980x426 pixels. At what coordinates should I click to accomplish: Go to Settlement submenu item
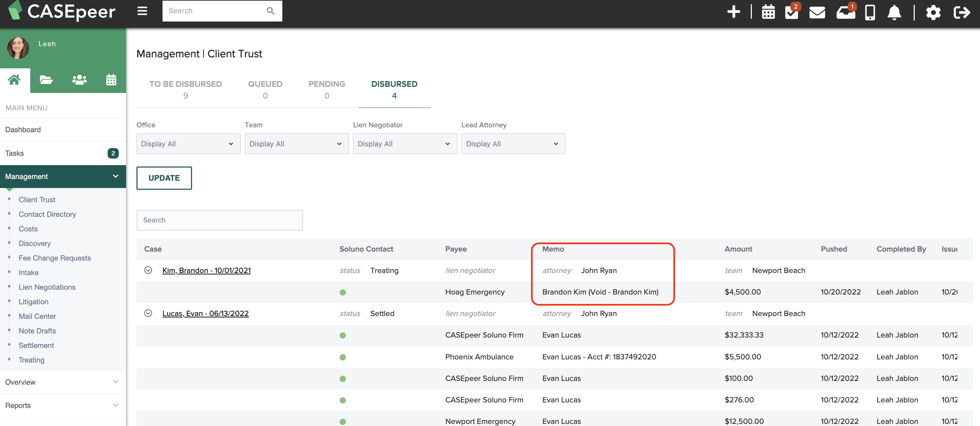[x=36, y=345]
